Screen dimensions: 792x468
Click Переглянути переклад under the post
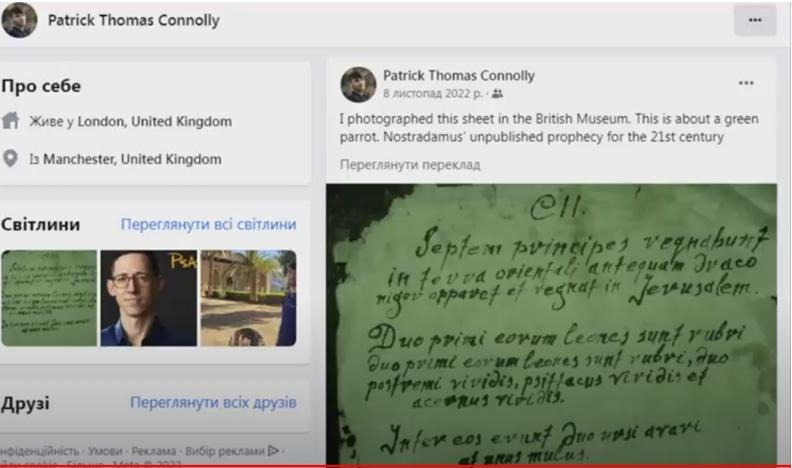tap(410, 165)
